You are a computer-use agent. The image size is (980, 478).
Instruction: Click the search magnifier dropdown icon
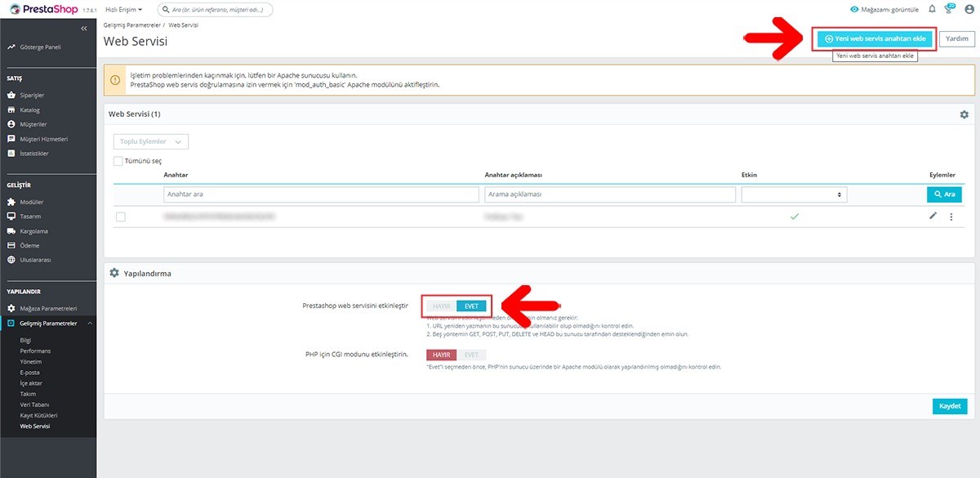(165, 10)
